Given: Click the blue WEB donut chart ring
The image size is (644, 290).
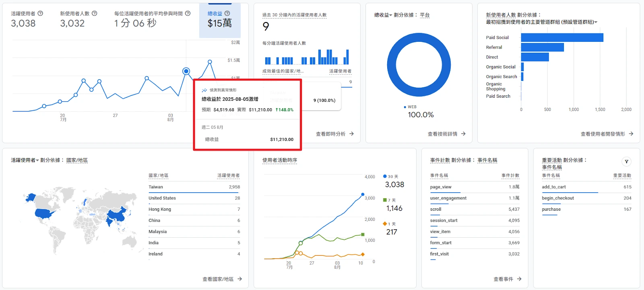Looking at the screenshot, I should (419, 37).
